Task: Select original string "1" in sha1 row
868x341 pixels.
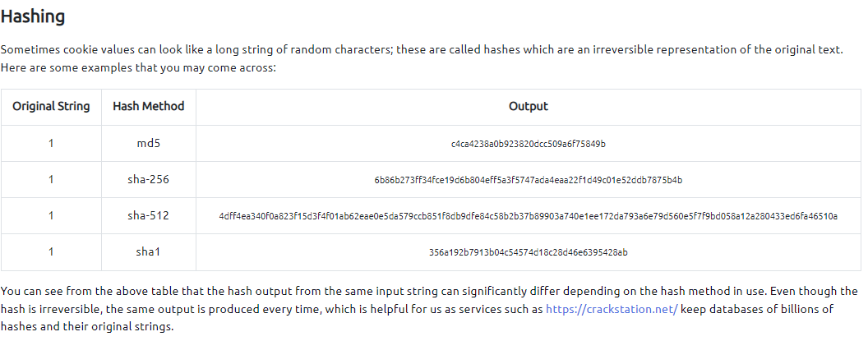Action: click(x=51, y=252)
